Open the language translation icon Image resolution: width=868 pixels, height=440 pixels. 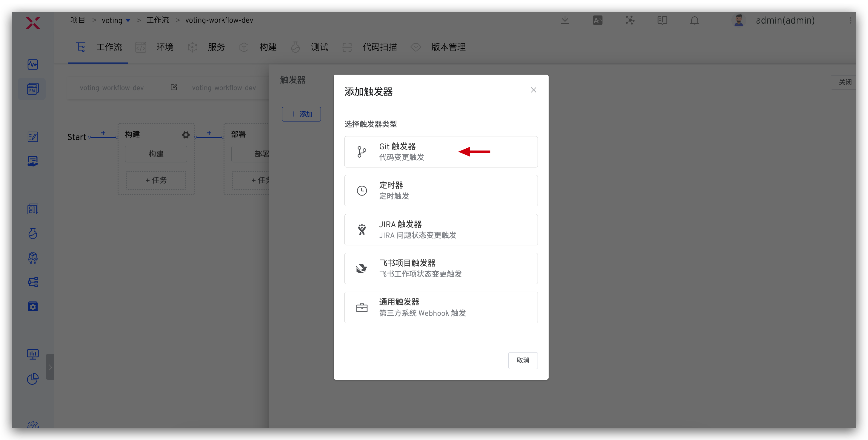(598, 21)
